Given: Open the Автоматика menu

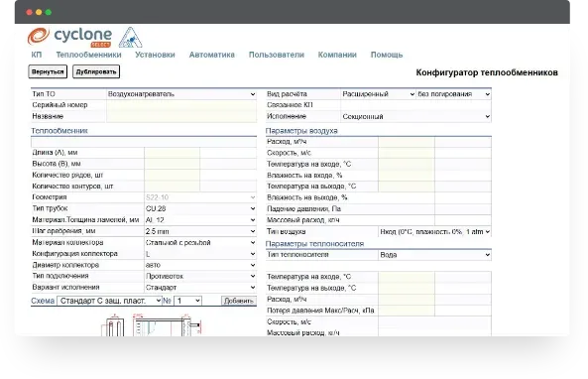Looking at the screenshot, I should 212,55.
